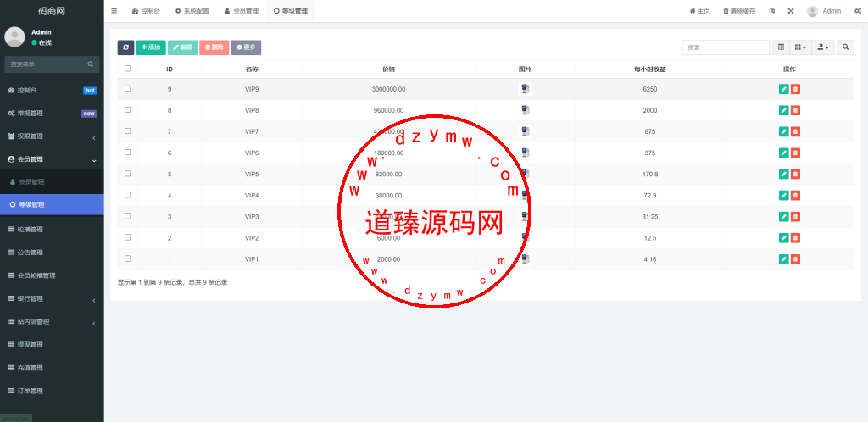868x422 pixels.
Task: Toggle the sidebar hamburger menu icon
Action: pyautogui.click(x=114, y=11)
